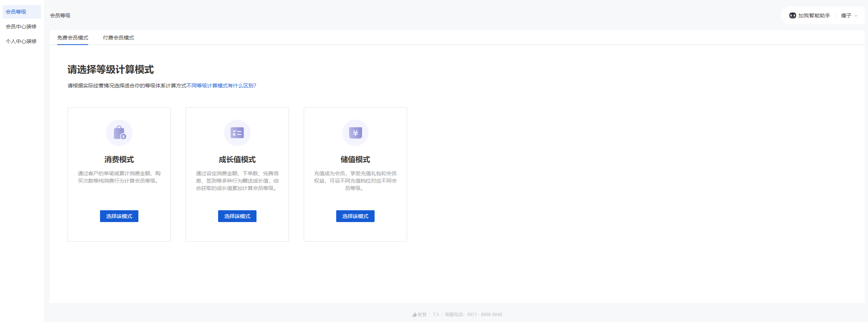Click the 储值模式 card description text
The width and height of the screenshot is (868, 322).
coord(355,181)
